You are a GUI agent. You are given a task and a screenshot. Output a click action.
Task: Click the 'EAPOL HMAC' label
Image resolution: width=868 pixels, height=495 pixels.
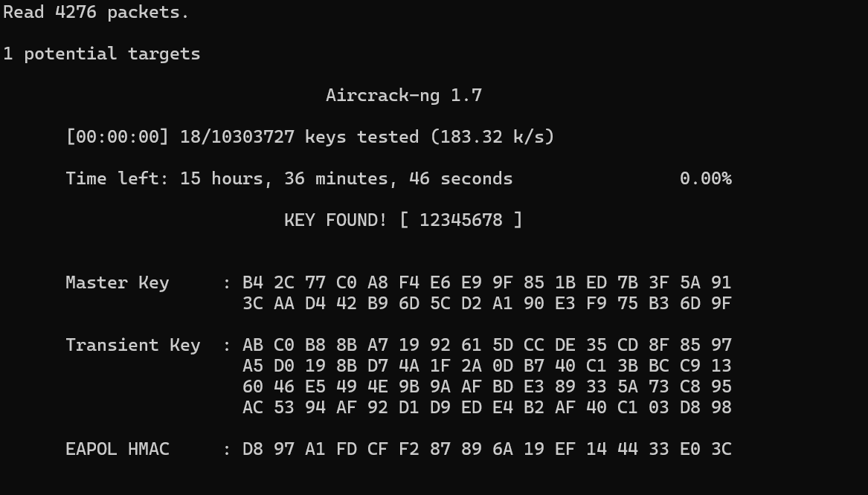click(x=117, y=450)
